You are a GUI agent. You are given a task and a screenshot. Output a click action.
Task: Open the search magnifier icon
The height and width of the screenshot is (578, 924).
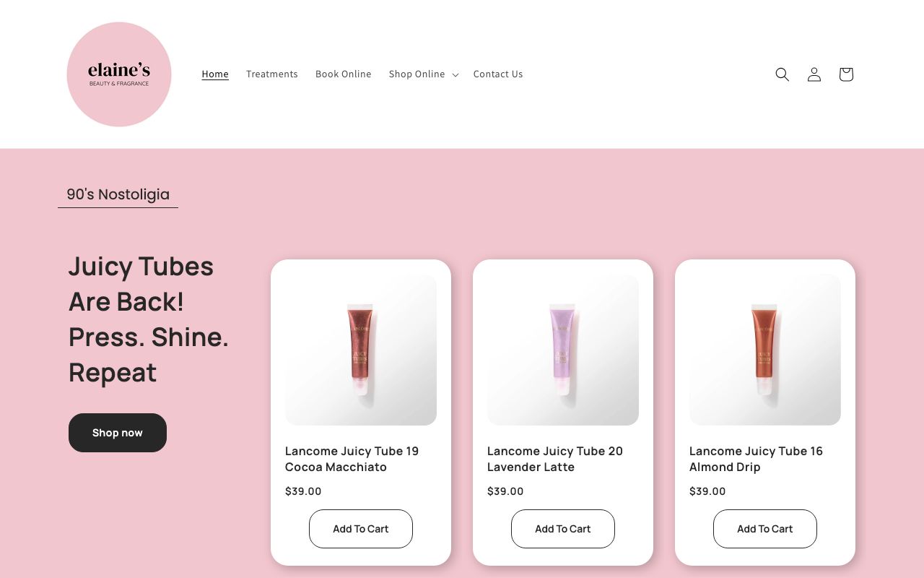(x=782, y=74)
